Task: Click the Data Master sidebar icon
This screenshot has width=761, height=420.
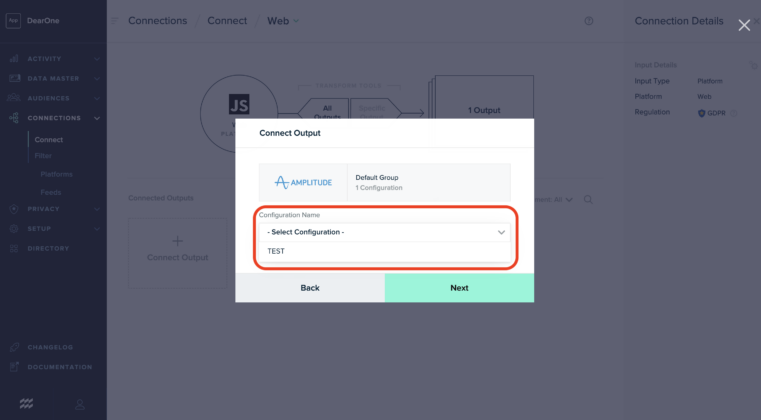Action: tap(14, 78)
